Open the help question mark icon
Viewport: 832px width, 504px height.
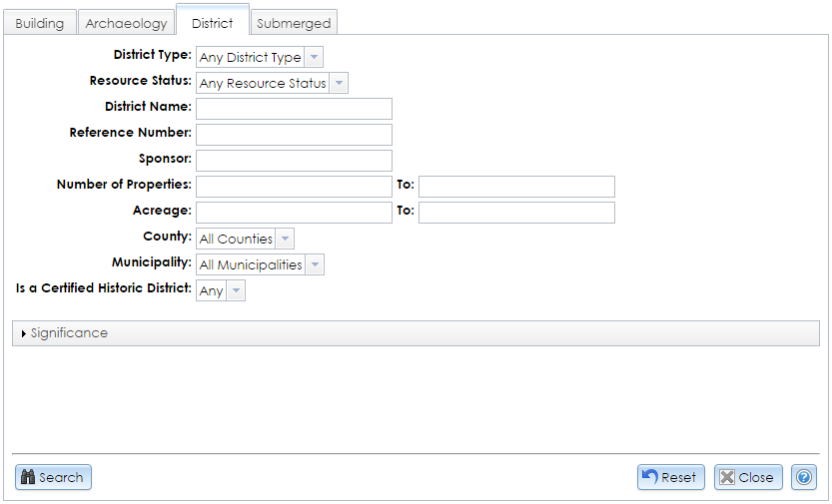[804, 477]
